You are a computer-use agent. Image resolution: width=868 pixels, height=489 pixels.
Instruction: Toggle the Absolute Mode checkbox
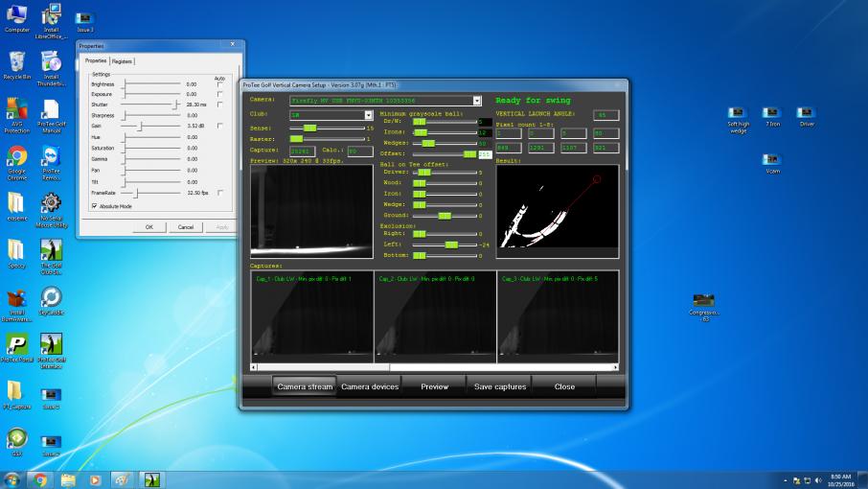[95, 206]
